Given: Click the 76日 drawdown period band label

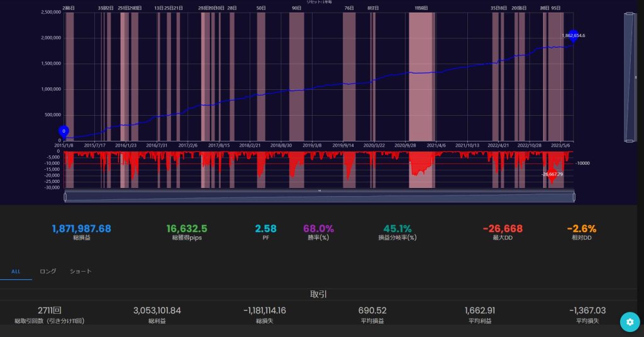Looking at the screenshot, I should point(349,8).
